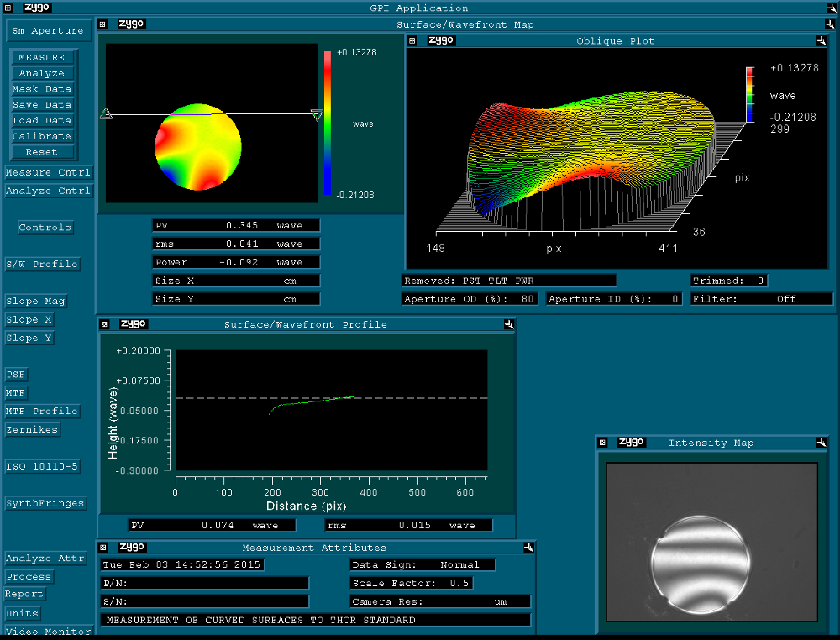840x640 pixels.
Task: Open the Oblique Plot window menu icon
Action: click(x=412, y=40)
